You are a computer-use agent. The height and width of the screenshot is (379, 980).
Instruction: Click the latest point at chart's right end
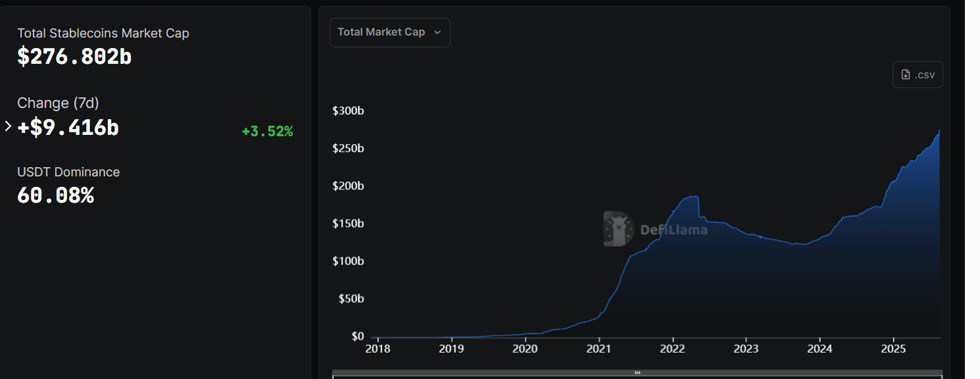939,130
